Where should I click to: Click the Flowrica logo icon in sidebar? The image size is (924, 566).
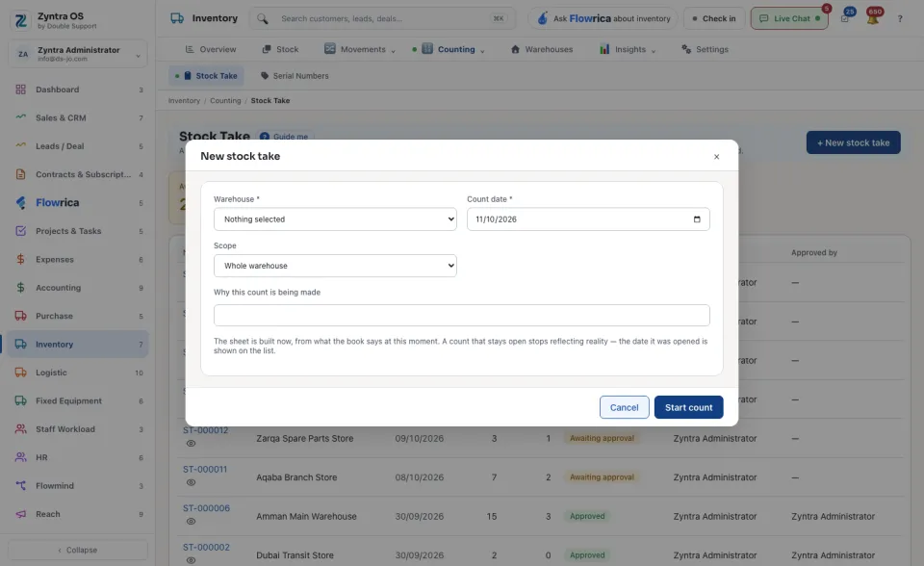coord(20,203)
